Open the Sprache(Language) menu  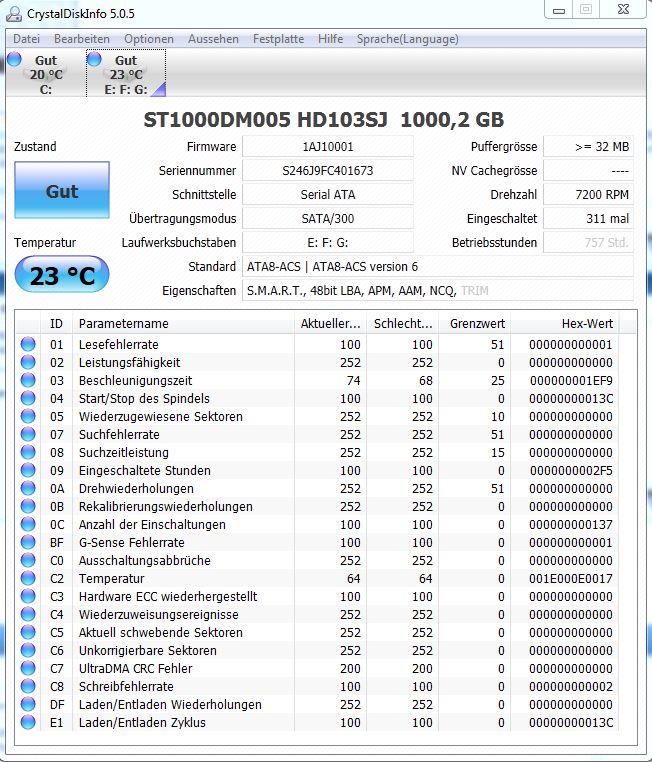(407, 39)
